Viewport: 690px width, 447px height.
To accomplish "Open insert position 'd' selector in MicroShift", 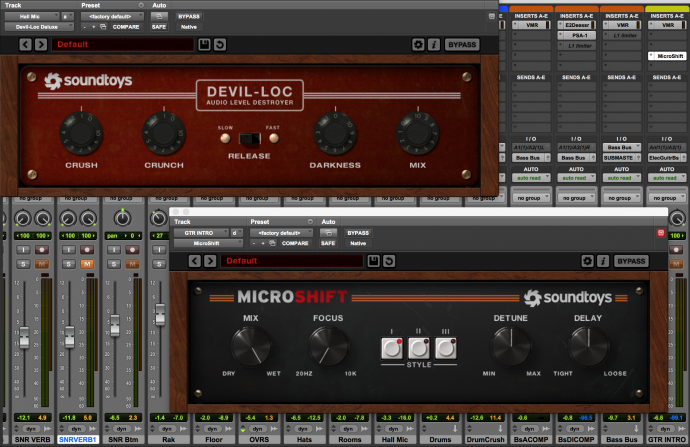I will point(237,233).
